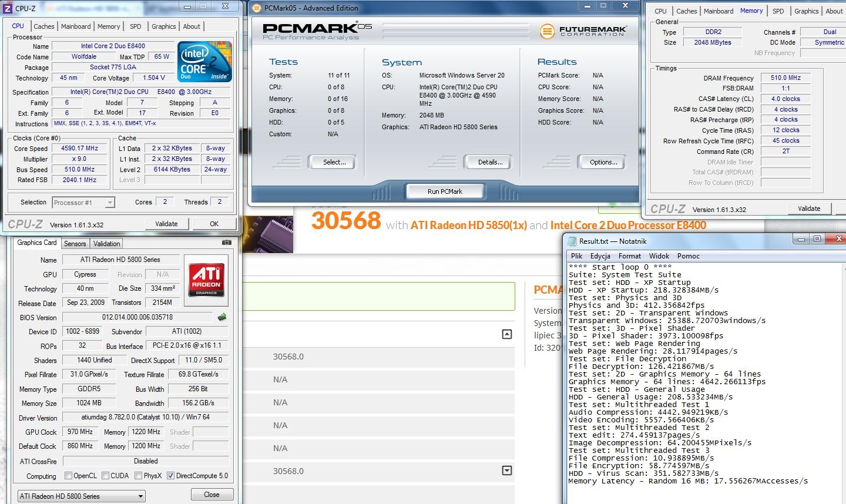The width and height of the screenshot is (846, 504).
Task: Uncheck the DirectCompute 5.0 checkbox
Action: [x=170, y=476]
